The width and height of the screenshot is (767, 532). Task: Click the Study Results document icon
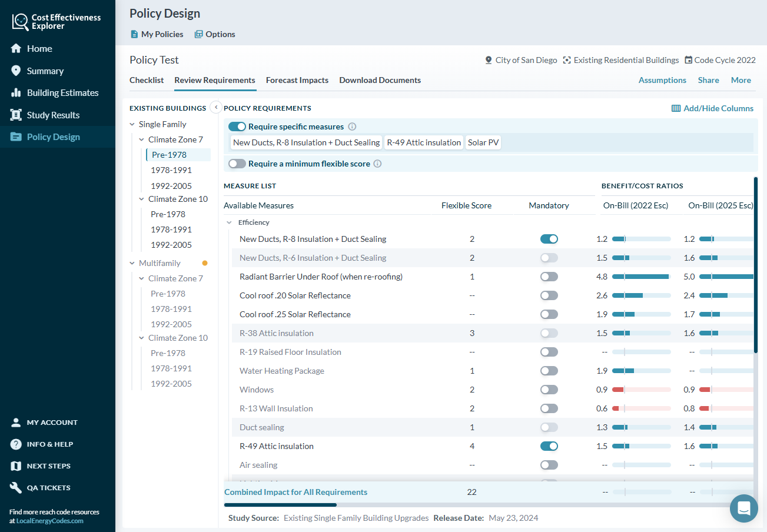(16, 115)
